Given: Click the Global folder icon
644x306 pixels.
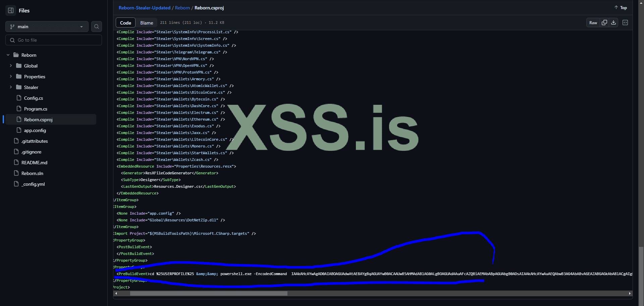Looking at the screenshot, I should point(19,65).
